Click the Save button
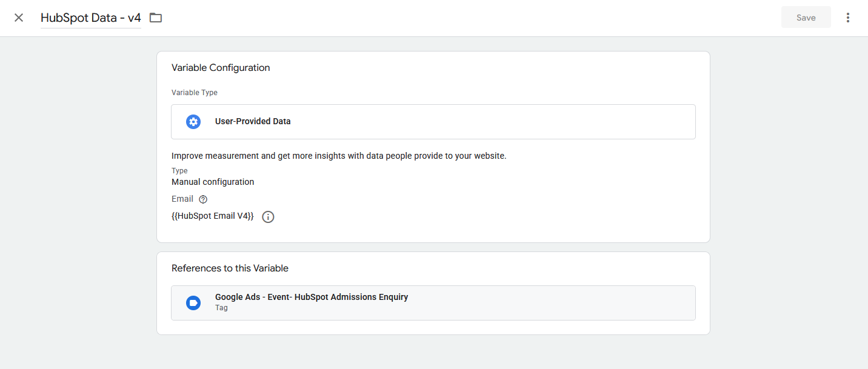 click(x=806, y=18)
